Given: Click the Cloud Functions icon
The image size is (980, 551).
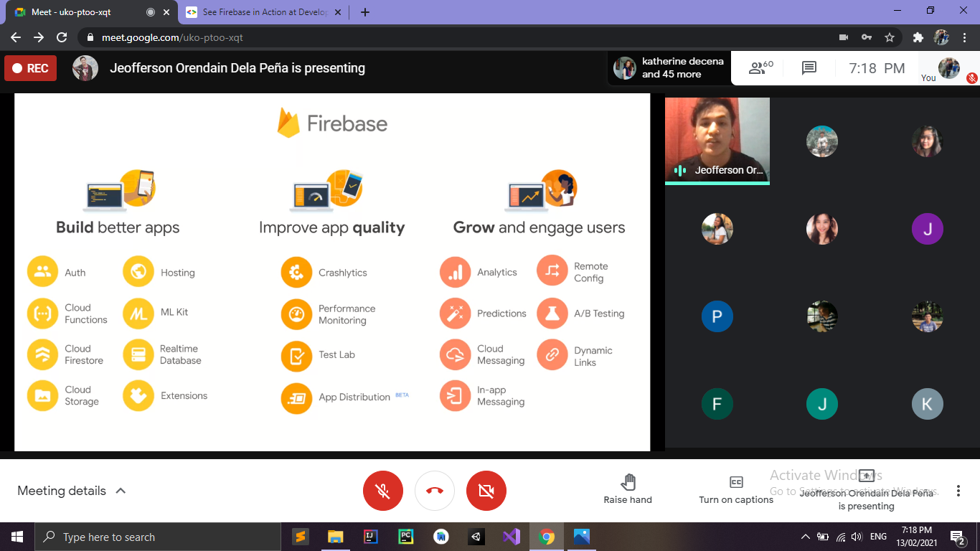Looking at the screenshot, I should tap(42, 314).
